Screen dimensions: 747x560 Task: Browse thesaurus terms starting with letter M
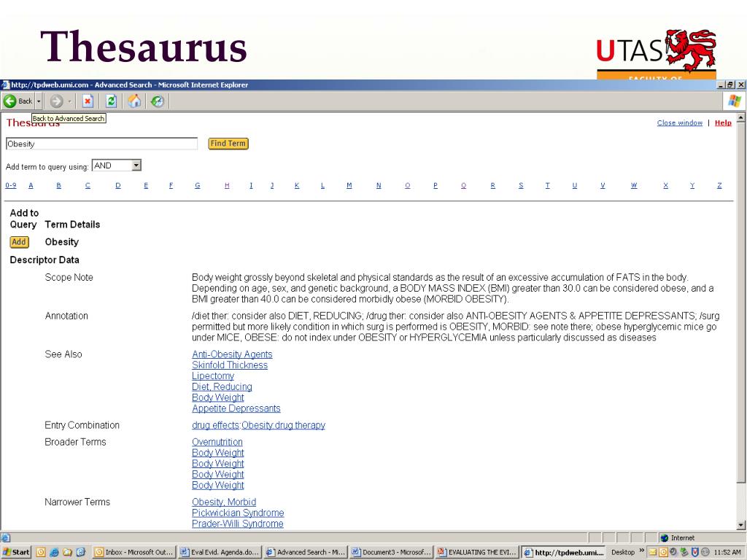coord(349,185)
